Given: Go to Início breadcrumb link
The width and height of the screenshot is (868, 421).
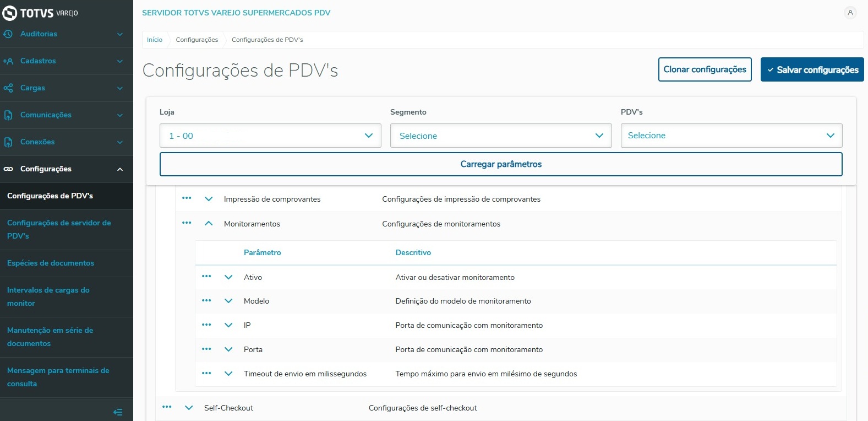Looking at the screenshot, I should click(x=155, y=40).
